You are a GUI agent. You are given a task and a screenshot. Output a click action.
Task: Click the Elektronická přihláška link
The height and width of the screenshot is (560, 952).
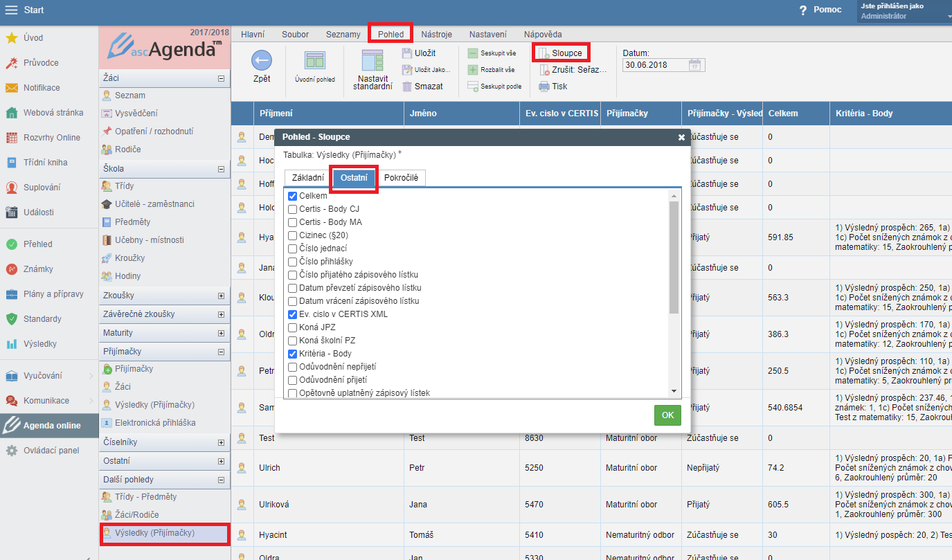pos(154,423)
